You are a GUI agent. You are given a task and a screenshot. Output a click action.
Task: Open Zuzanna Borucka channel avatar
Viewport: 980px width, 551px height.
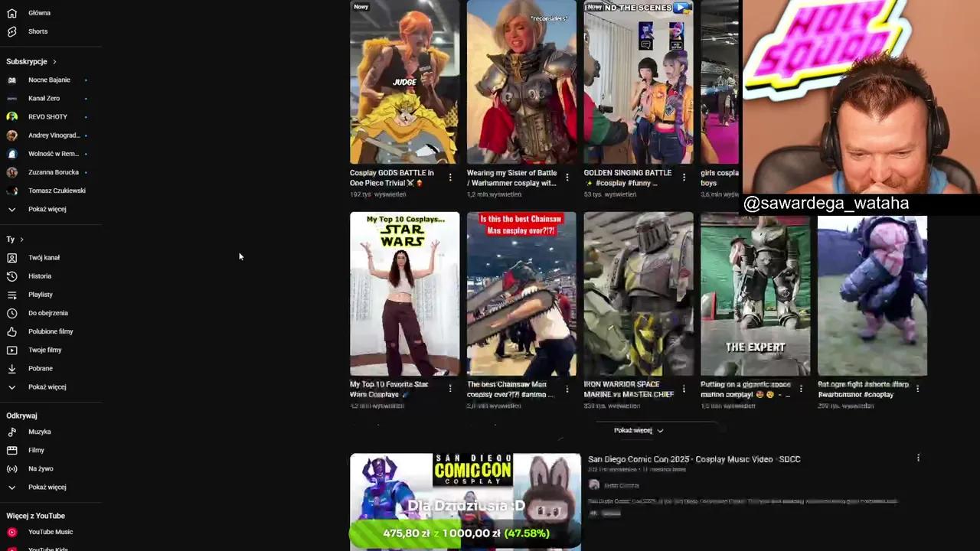click(x=11, y=172)
